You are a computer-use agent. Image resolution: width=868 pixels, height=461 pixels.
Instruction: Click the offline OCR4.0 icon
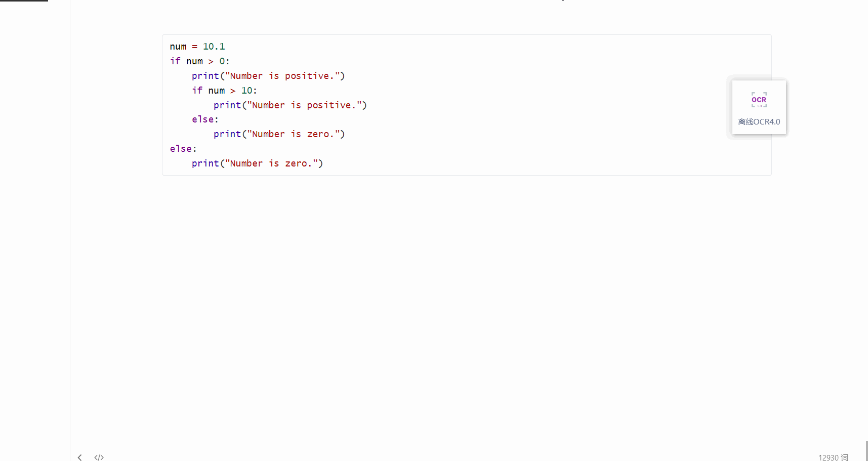pyautogui.click(x=759, y=100)
